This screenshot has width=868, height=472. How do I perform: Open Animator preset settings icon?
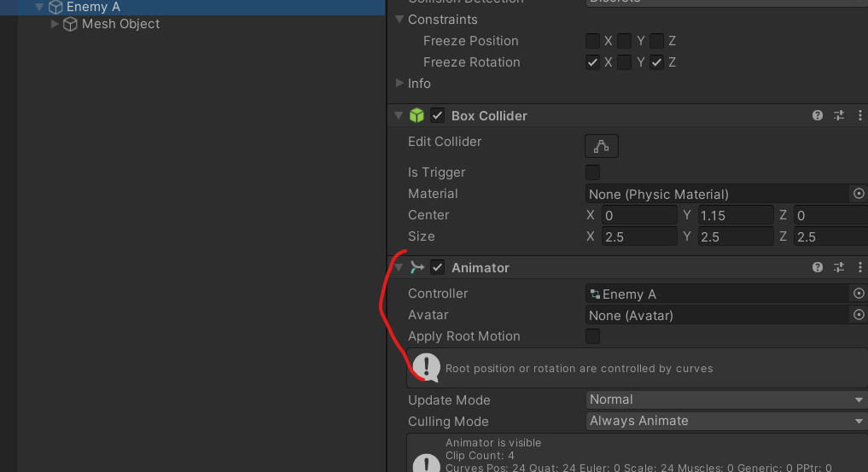tap(839, 268)
